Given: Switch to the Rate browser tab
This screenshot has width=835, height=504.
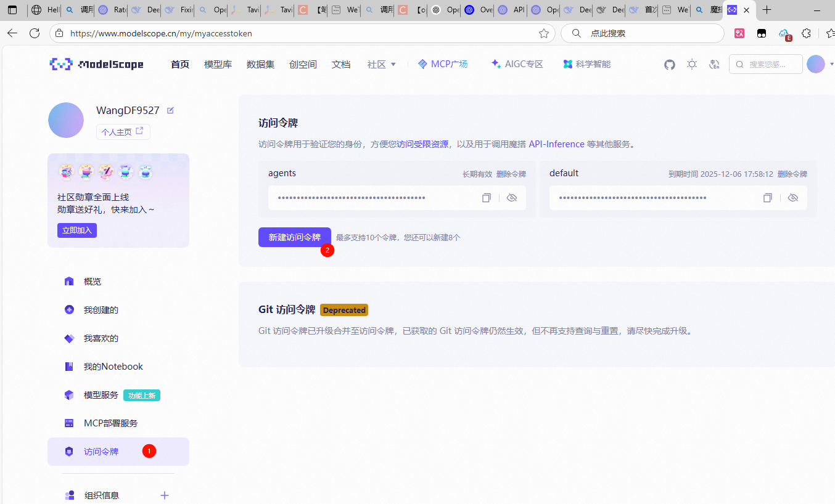Looking at the screenshot, I should [112, 10].
